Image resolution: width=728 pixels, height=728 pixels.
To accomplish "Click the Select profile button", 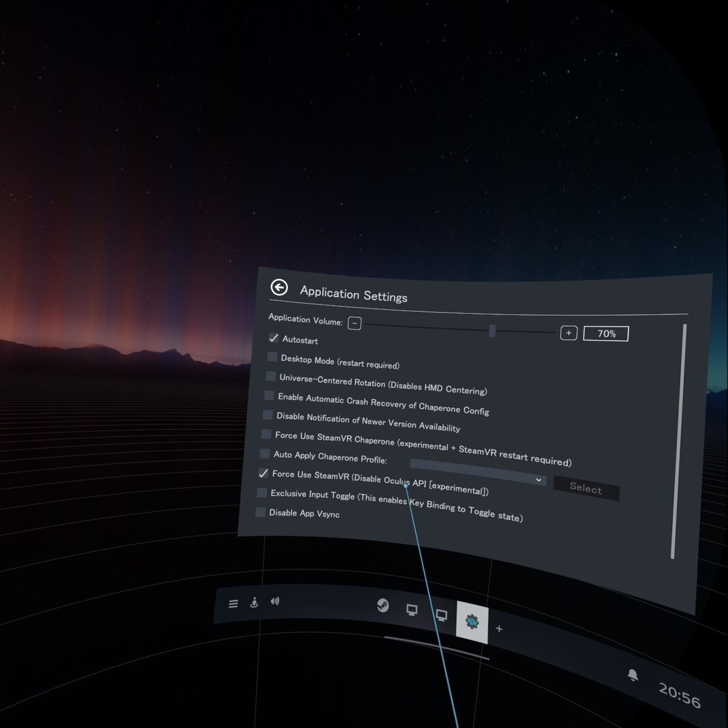I will coord(586,488).
